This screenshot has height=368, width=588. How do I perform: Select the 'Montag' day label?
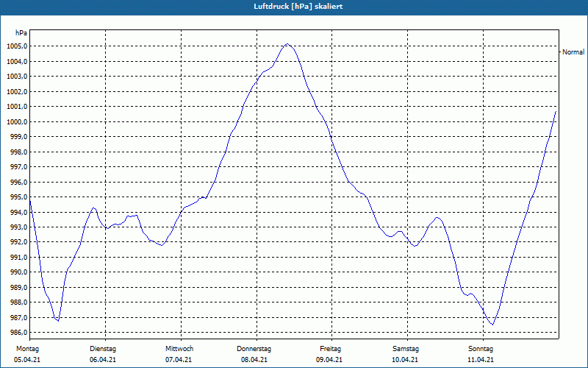pyautogui.click(x=27, y=349)
